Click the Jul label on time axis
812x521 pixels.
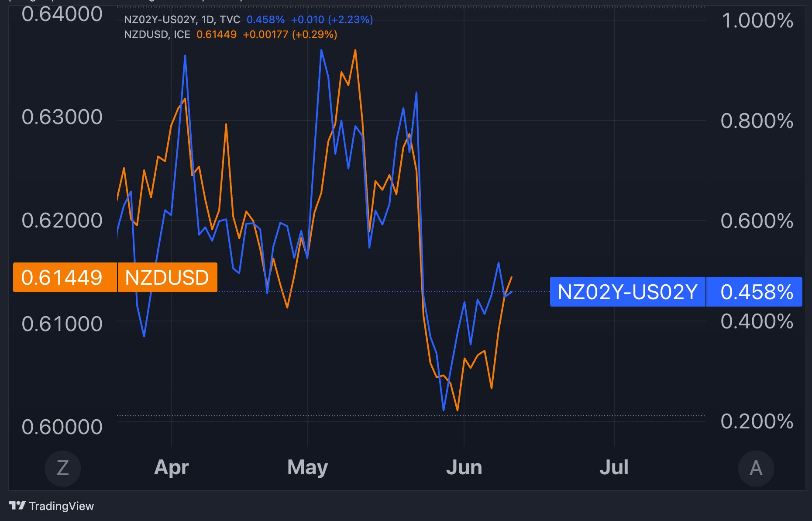coord(614,468)
